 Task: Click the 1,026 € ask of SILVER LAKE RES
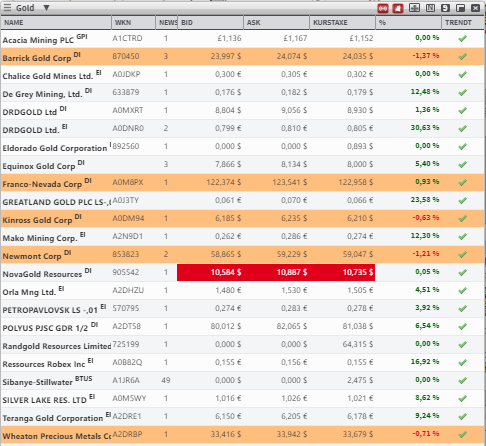(x=294, y=398)
